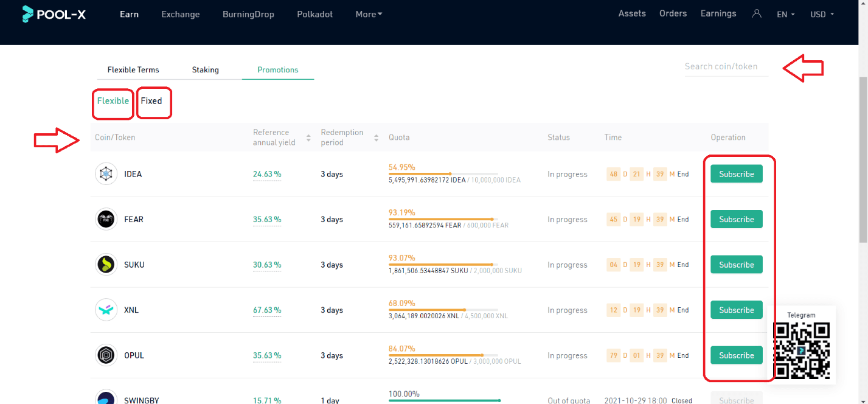Click the 84.07% quota percentage
Image resolution: width=868 pixels, height=404 pixels.
tap(401, 349)
